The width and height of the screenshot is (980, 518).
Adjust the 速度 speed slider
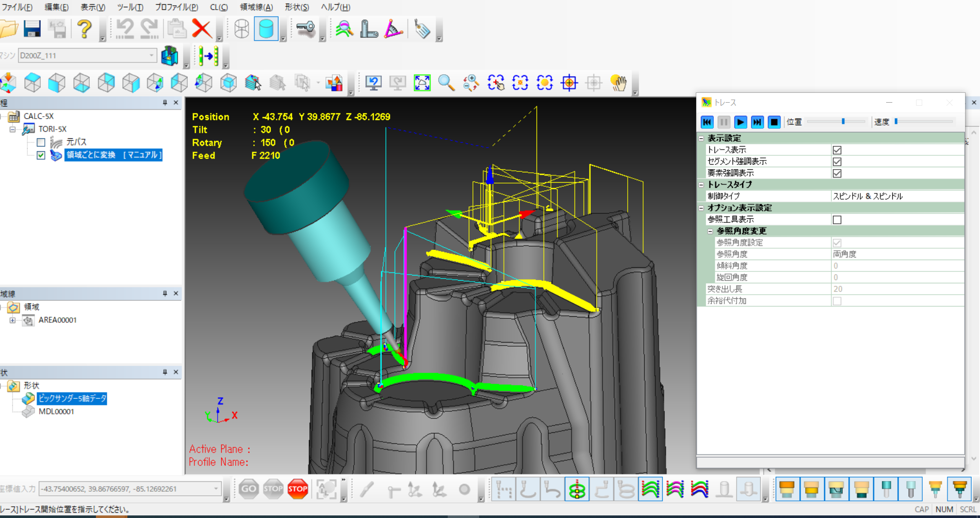point(896,122)
